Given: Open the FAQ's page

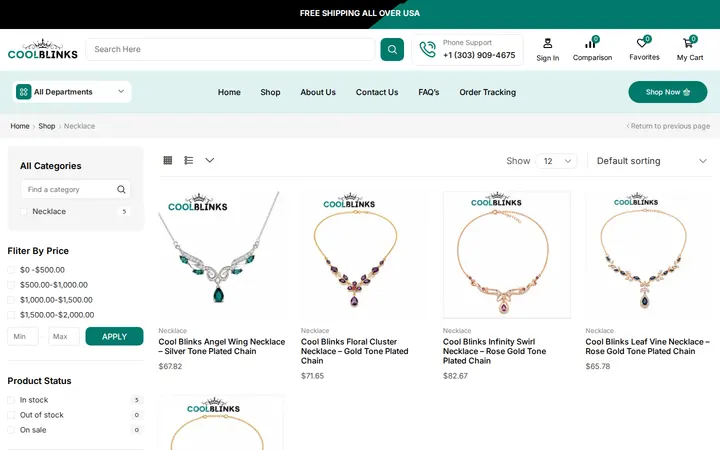Looking at the screenshot, I should [428, 92].
